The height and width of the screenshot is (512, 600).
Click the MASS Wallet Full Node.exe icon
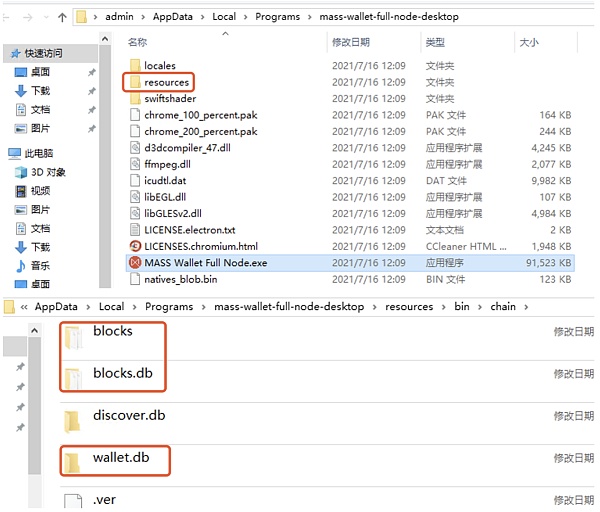click(135, 263)
